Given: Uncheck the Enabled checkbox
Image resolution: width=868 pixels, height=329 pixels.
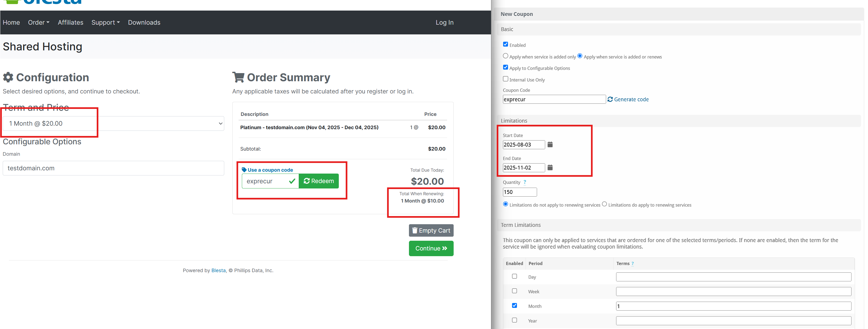Looking at the screenshot, I should click(505, 44).
